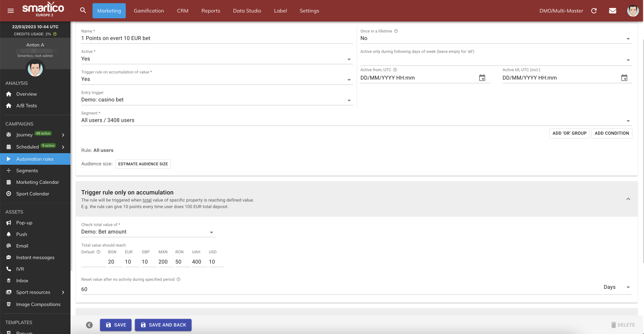This screenshot has height=334, width=644.
Task: Open calendar picker for Active from
Action: coord(482,78)
